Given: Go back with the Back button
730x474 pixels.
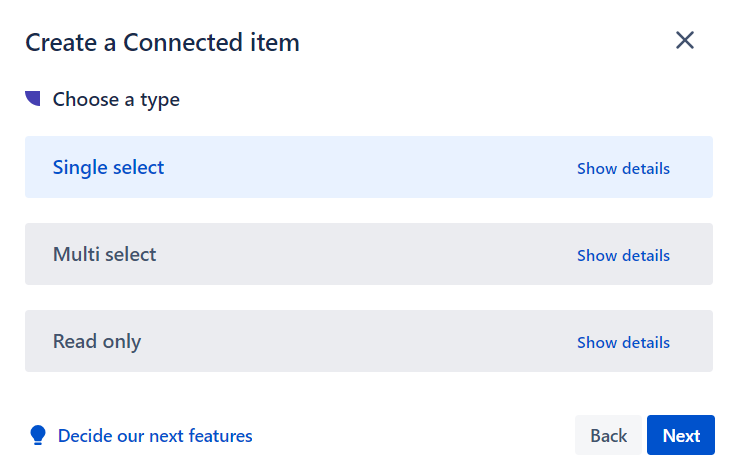Looking at the screenshot, I should tap(608, 435).
